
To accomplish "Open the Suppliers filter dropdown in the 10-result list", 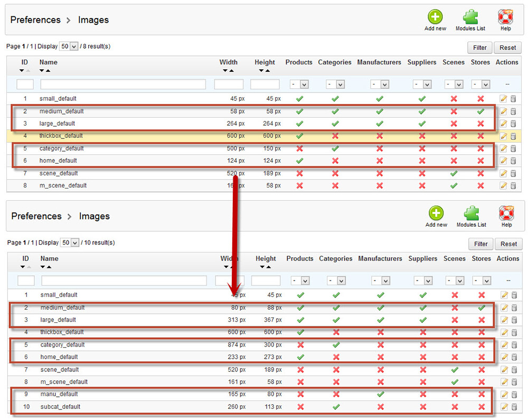I will (x=423, y=281).
